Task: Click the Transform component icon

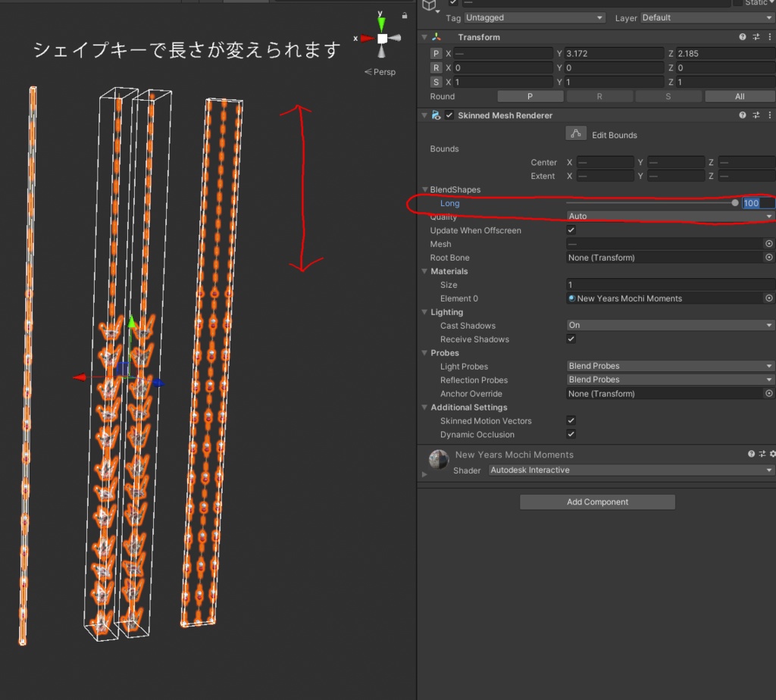Action: click(x=436, y=36)
